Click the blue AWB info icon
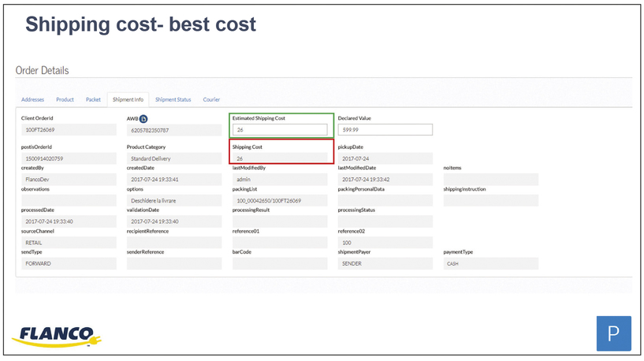Screen dimensions: 644x361 coord(143,118)
